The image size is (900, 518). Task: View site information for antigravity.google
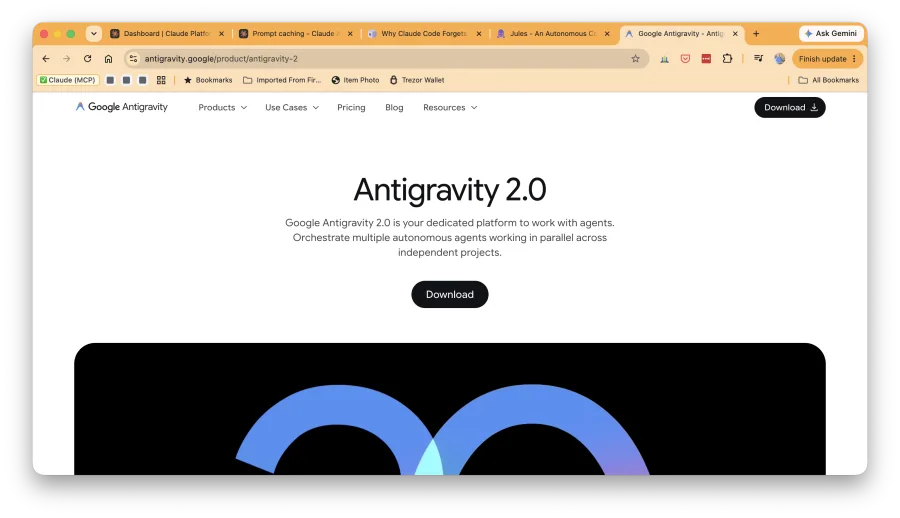pyautogui.click(x=133, y=59)
